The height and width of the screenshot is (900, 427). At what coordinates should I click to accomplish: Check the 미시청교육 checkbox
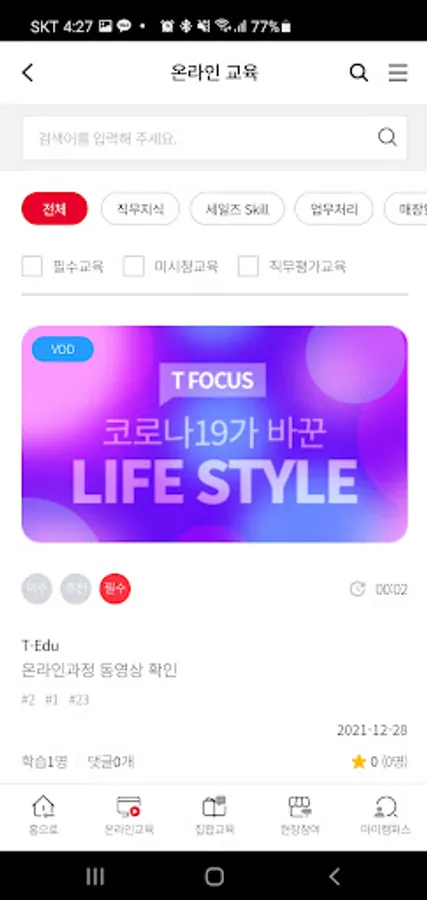(x=134, y=266)
